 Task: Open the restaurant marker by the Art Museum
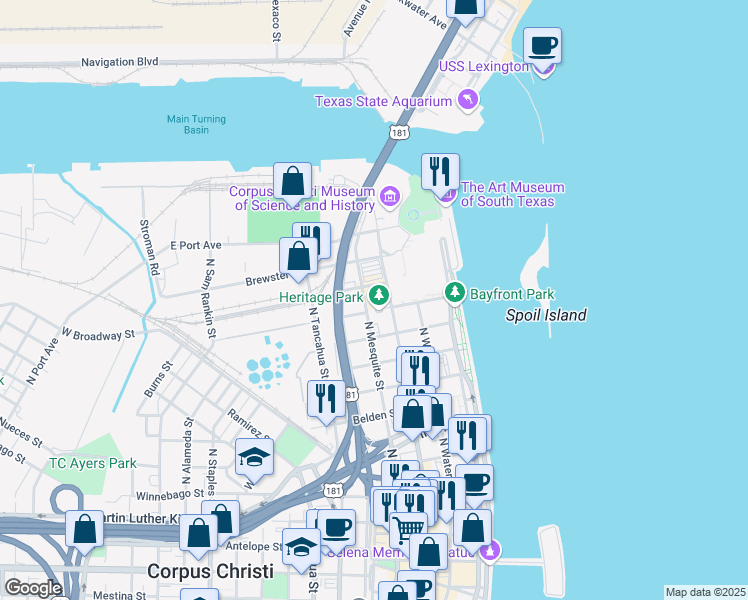[440, 172]
